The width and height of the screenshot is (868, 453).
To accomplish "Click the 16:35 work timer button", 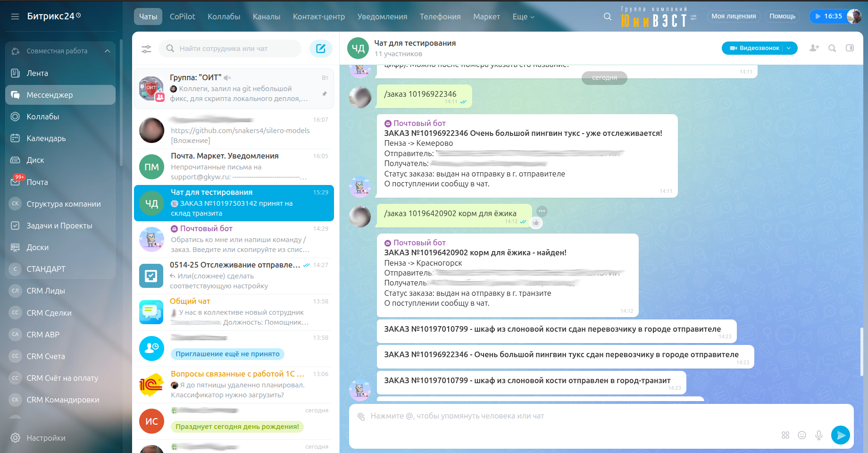I will pos(828,16).
